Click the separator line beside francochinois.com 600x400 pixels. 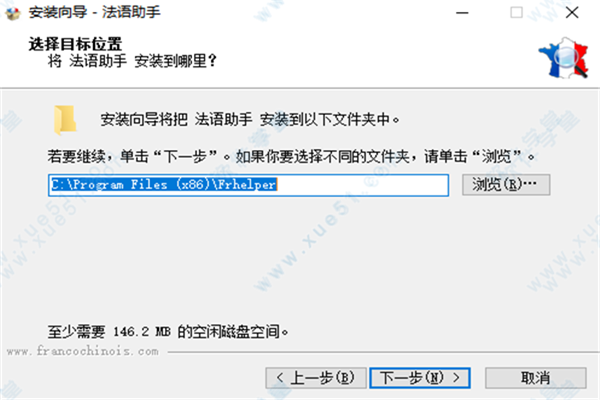383,352
